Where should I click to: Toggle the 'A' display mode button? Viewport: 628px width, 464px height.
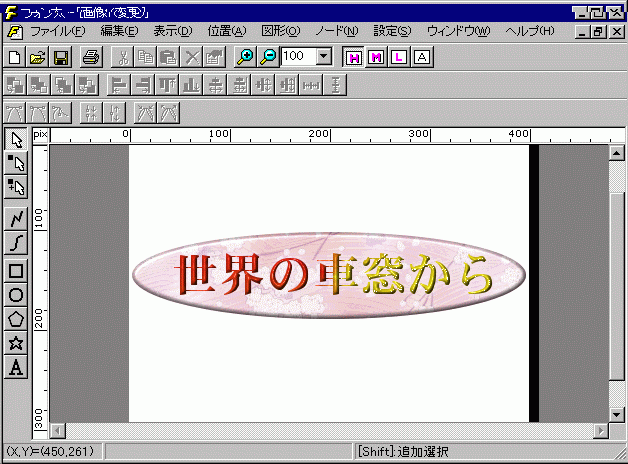pos(421,57)
